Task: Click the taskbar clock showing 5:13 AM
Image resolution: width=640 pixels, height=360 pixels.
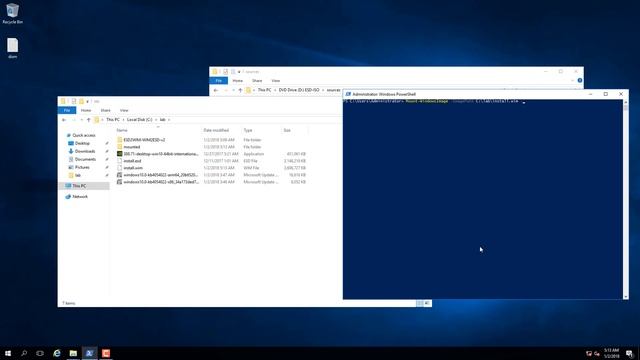Action: [x=611, y=353]
